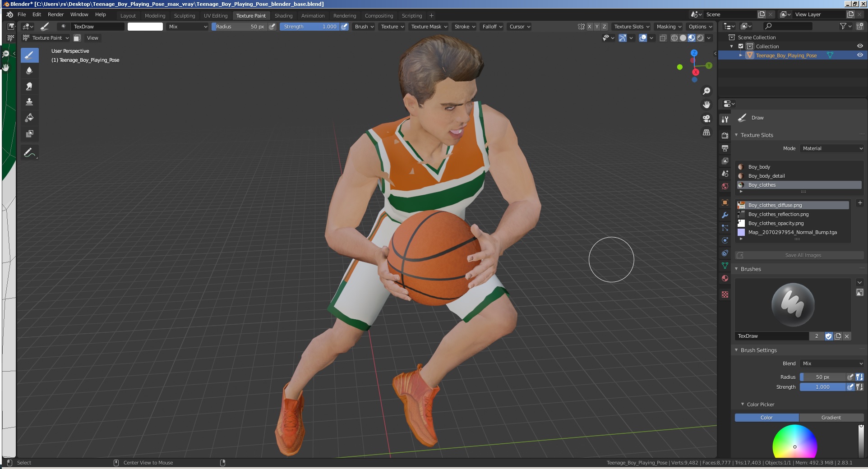Screen dimensions: 868x469
Task: Open the Texture properties checker tab
Action: [x=725, y=294]
